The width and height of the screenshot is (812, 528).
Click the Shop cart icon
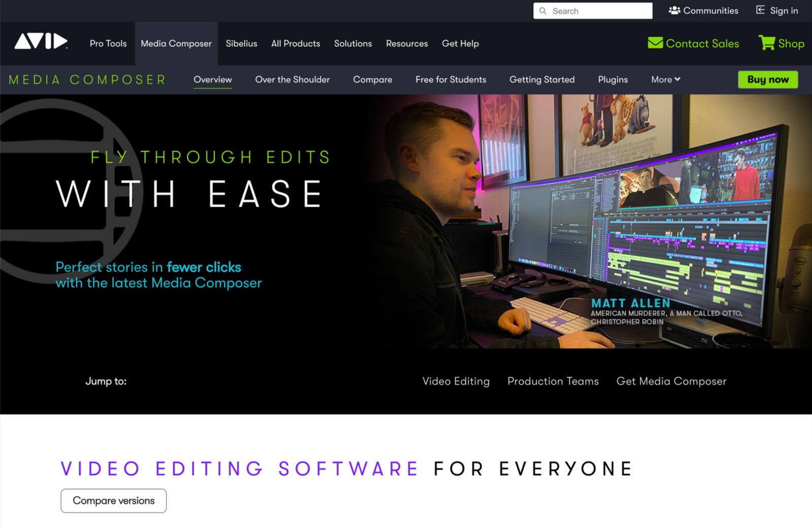766,43
